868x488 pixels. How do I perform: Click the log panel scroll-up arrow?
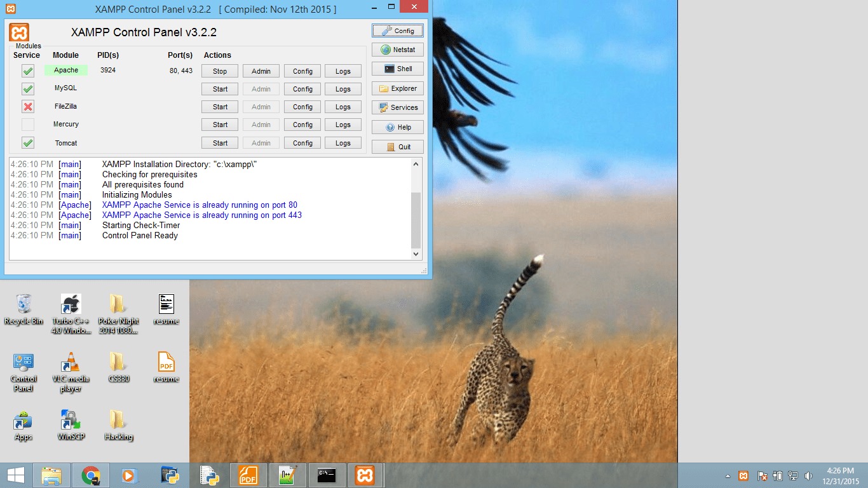pyautogui.click(x=416, y=164)
